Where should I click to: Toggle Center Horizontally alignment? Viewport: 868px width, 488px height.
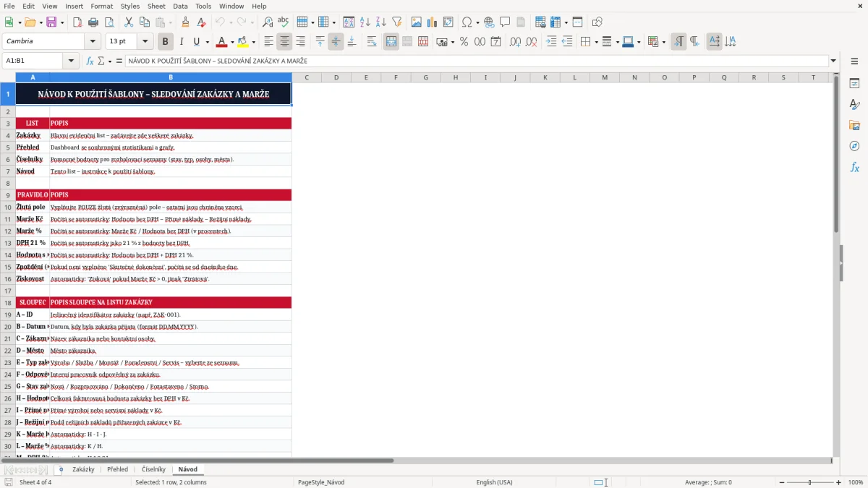(x=284, y=42)
